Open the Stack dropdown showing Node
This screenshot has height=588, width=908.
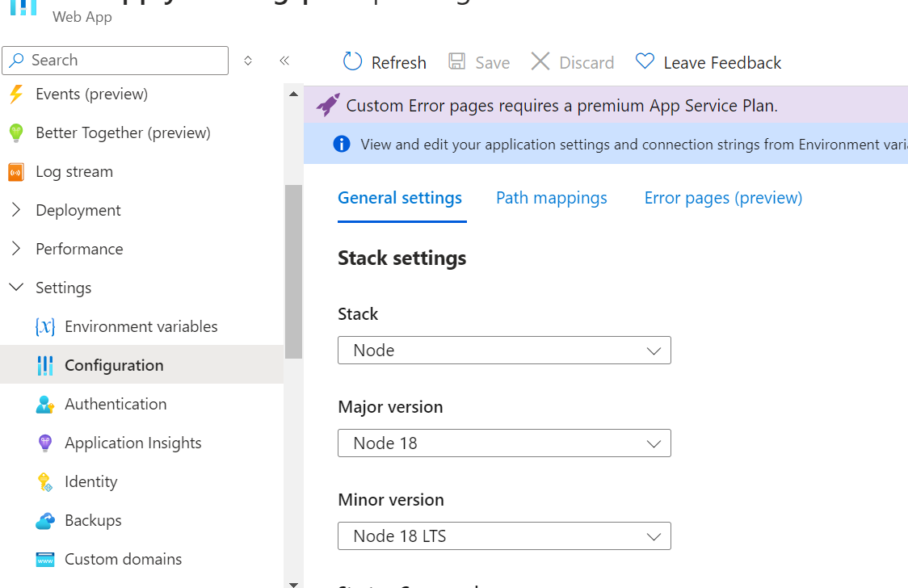click(x=504, y=351)
